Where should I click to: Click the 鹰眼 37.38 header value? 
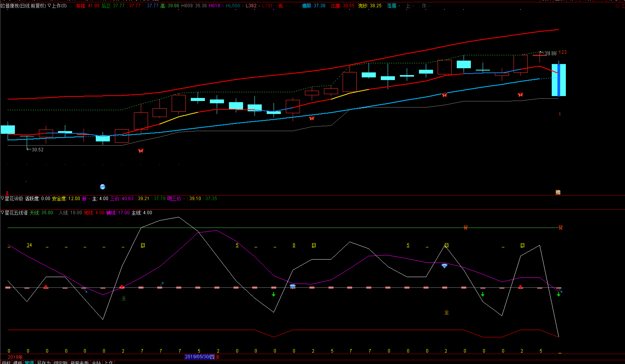314,6
